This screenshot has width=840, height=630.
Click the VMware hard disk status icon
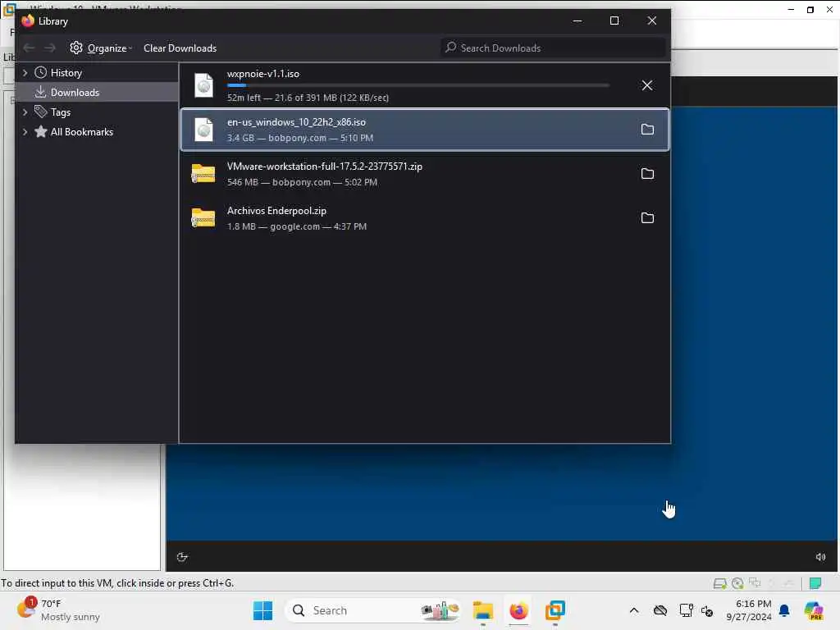tap(720, 583)
